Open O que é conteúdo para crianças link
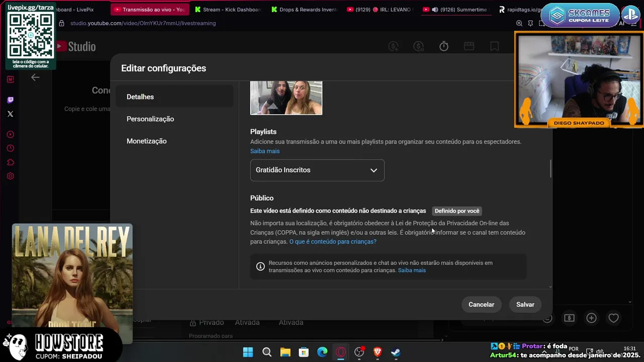The height and width of the screenshot is (362, 644). [x=333, y=241]
